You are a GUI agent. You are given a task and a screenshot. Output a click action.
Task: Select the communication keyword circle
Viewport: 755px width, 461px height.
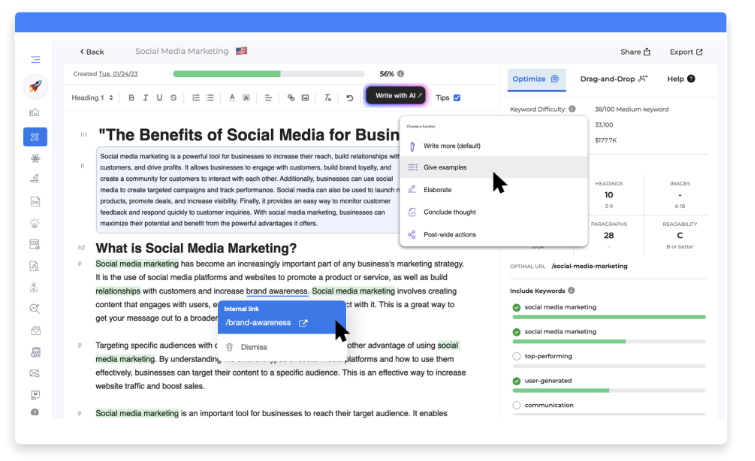(517, 406)
